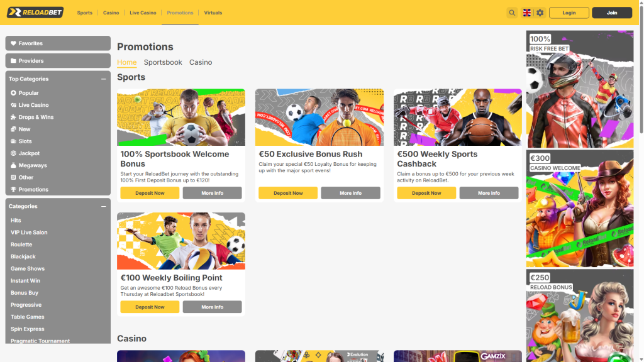Viewport: 644px width, 362px height.
Task: Click the Drops & Wins icon
Action: click(x=13, y=117)
